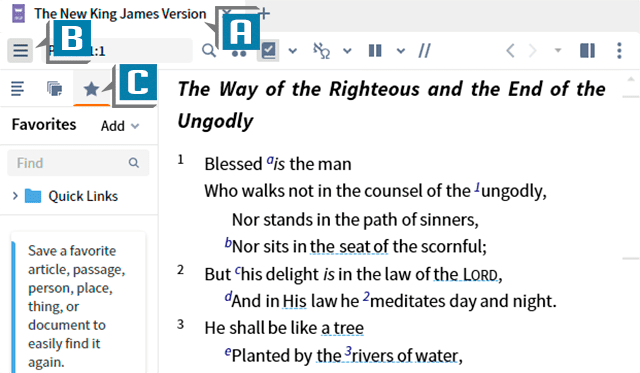The image size is (640, 373).
Task: Go back with the left arrow
Action: (x=510, y=51)
